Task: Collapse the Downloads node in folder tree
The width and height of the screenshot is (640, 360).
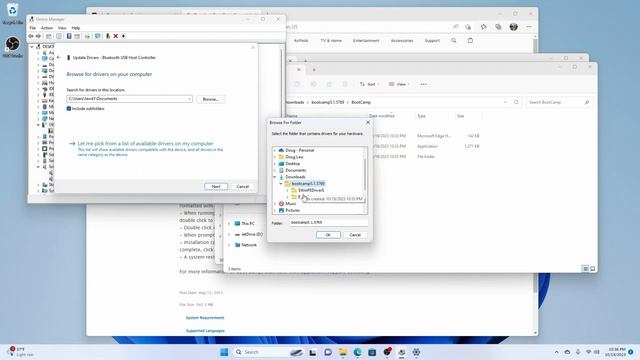Action: 275,177
